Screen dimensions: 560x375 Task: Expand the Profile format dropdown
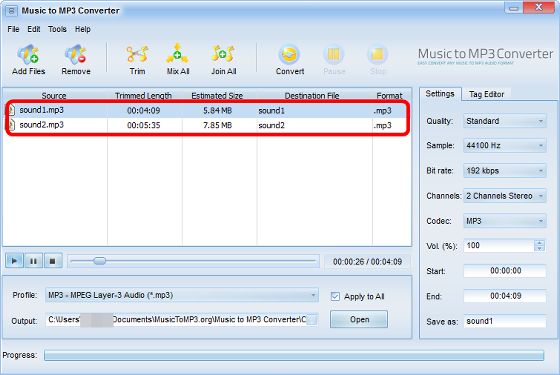(x=182, y=295)
